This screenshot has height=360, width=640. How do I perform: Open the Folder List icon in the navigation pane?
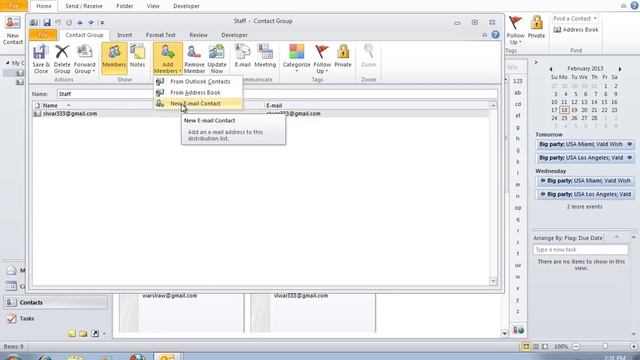coord(83,334)
